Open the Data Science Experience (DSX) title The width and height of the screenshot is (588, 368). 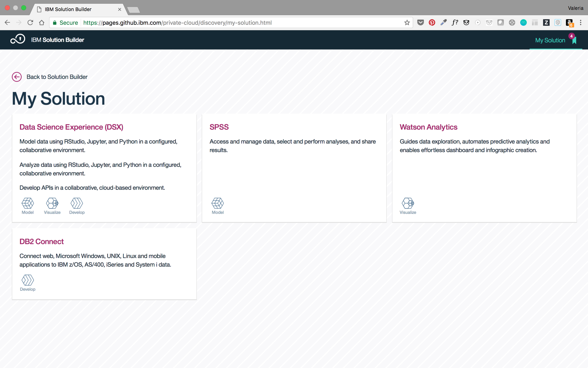tap(71, 127)
